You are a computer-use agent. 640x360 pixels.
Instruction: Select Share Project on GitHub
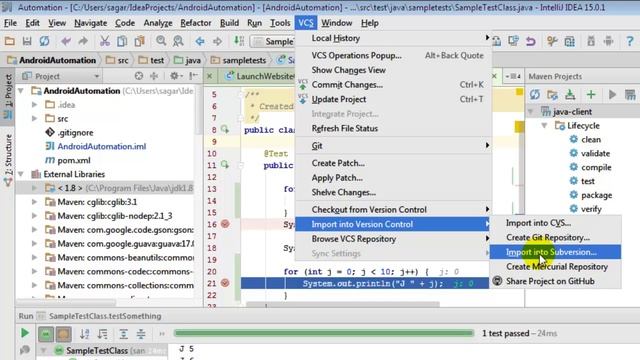point(555,281)
